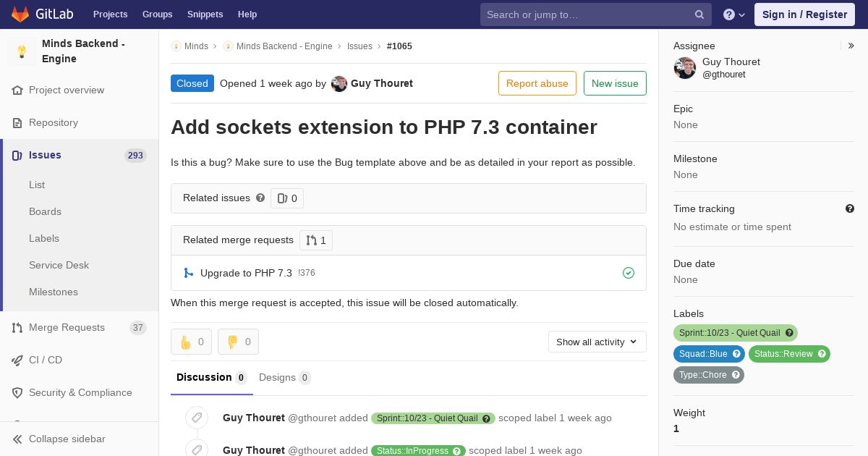Screen dimensions: 868x456
Task: Open the Help question-mark dropdown
Action: (734, 14)
